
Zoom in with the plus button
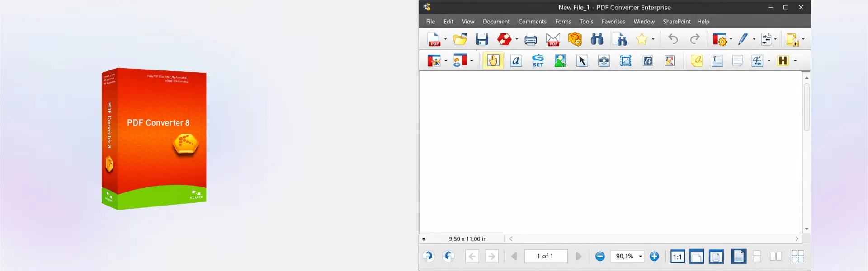654,257
